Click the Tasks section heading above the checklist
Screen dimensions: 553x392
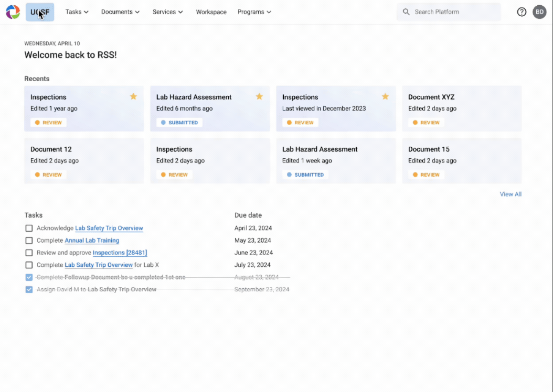(34, 215)
